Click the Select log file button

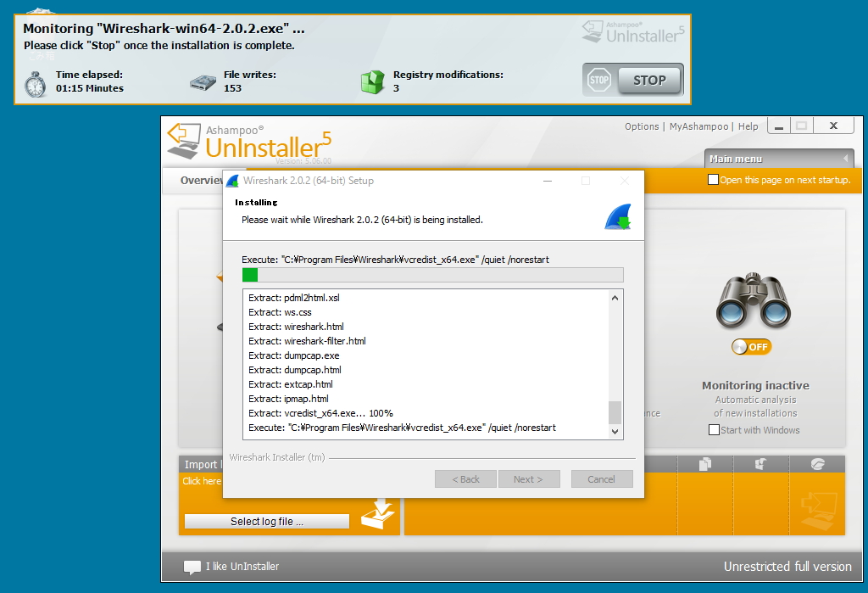point(267,522)
